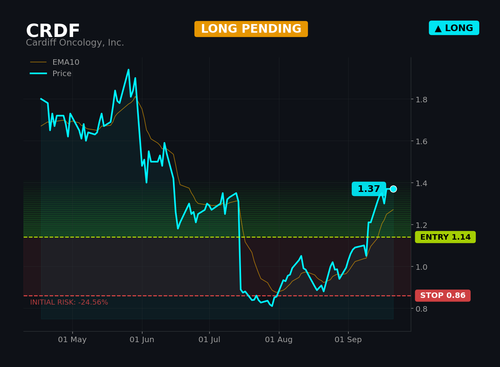500x367 pixels.
Task: Click the orange EMA10 legend line swatch
Action: [38, 62]
